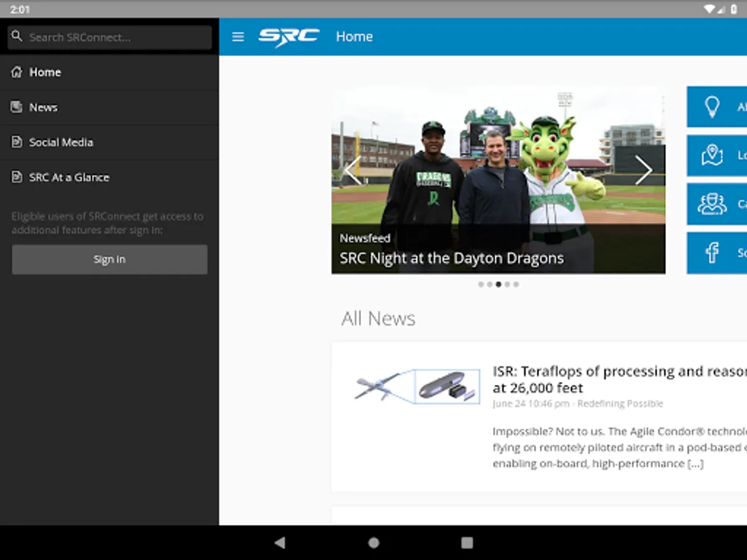Select Home in the sidebar
The width and height of the screenshot is (747, 560).
click(110, 72)
